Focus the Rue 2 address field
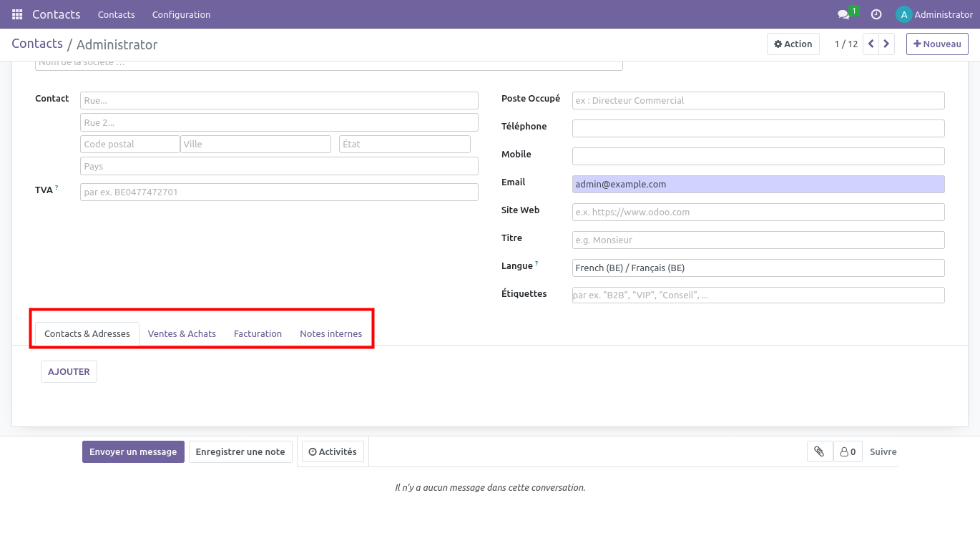The width and height of the screenshot is (980, 533). (279, 122)
